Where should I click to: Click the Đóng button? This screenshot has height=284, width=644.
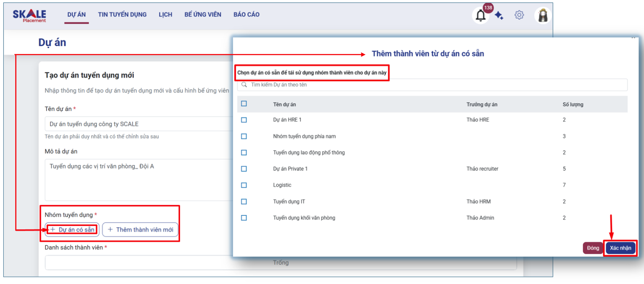pos(593,248)
